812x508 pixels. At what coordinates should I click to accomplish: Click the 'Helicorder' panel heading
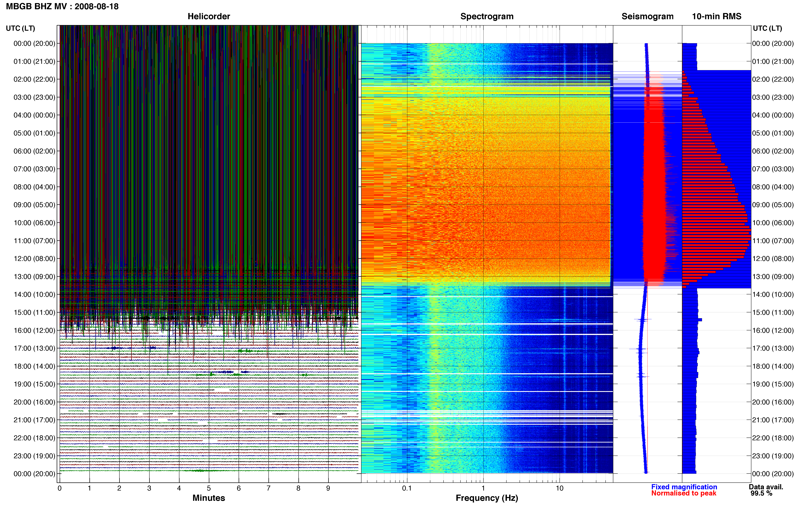[x=208, y=16]
